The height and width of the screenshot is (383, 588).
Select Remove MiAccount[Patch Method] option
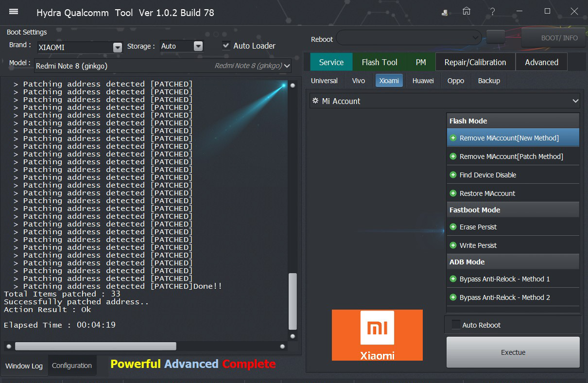(511, 157)
